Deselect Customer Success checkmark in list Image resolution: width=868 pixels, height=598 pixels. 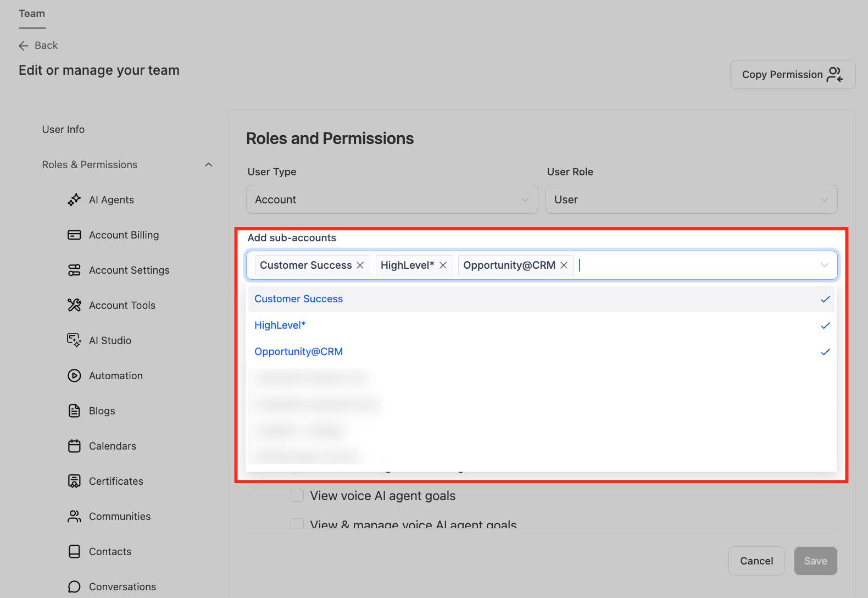[x=825, y=300]
